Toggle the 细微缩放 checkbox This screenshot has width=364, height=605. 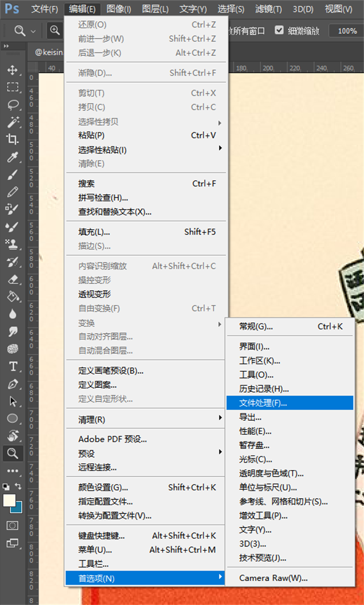(280, 30)
